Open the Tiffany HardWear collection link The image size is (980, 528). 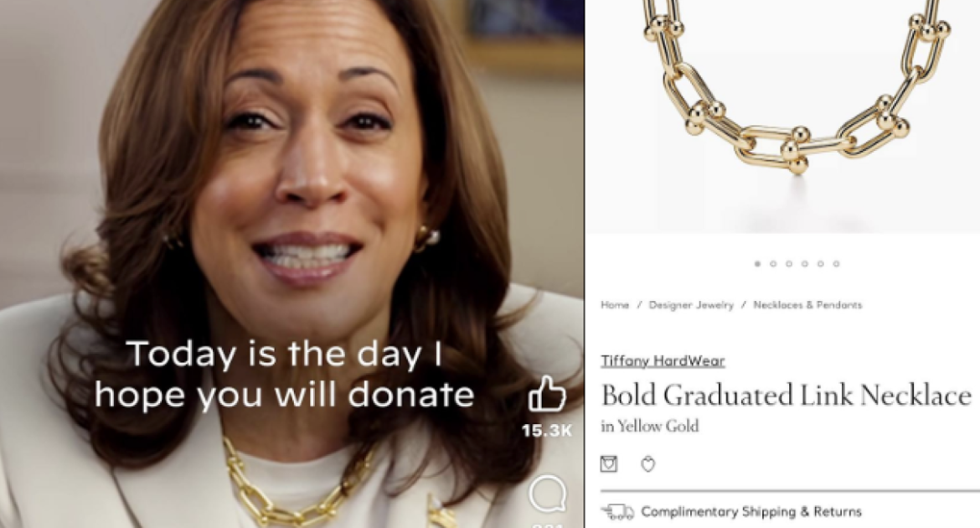[663, 361]
